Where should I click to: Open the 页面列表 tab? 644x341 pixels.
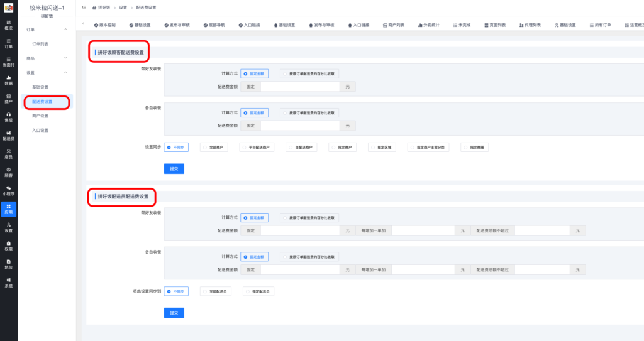pos(495,25)
